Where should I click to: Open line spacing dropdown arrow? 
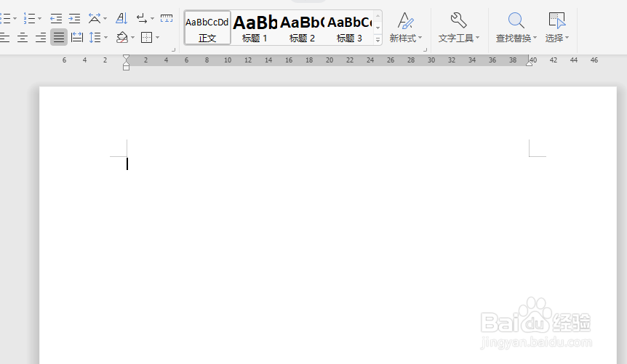[x=105, y=38]
